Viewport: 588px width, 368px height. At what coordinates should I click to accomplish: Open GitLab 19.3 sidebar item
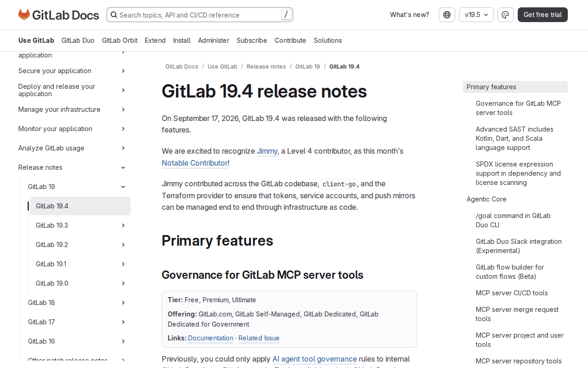coord(52,225)
